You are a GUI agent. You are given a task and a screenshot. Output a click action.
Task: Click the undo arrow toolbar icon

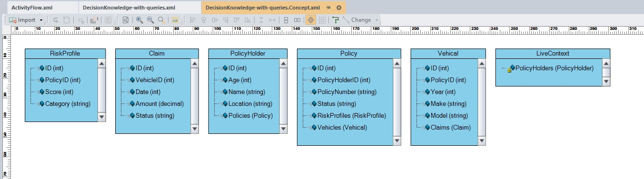(56, 20)
